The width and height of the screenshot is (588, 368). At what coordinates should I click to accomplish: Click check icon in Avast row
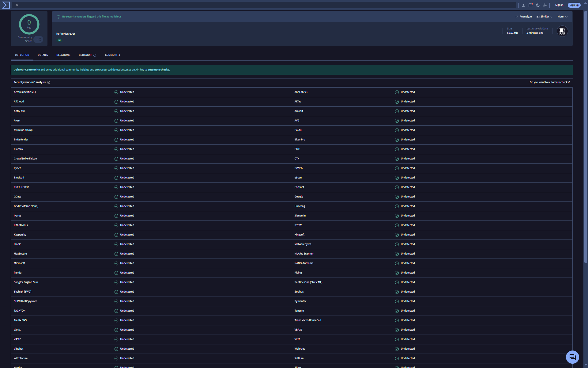click(x=116, y=121)
